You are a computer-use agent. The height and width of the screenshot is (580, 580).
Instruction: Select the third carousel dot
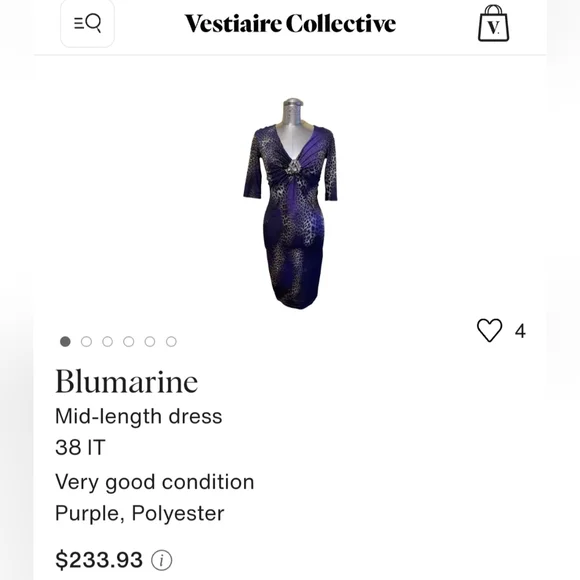108,341
